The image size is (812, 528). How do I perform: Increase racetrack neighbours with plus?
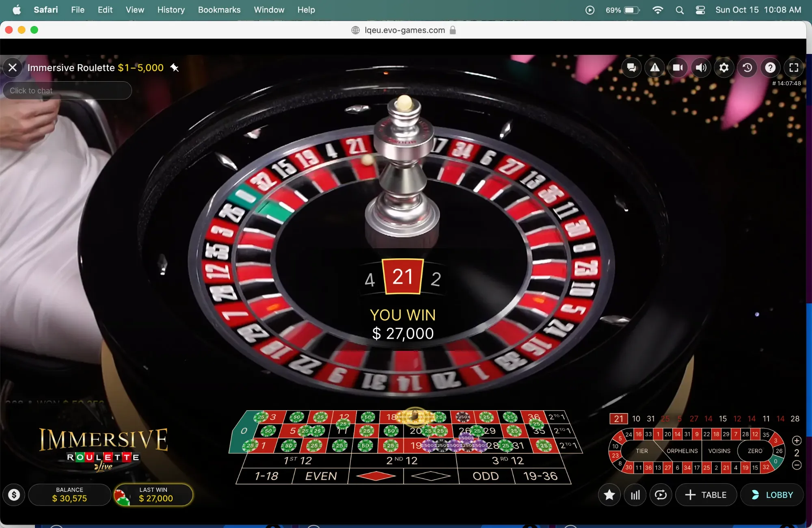point(797,441)
